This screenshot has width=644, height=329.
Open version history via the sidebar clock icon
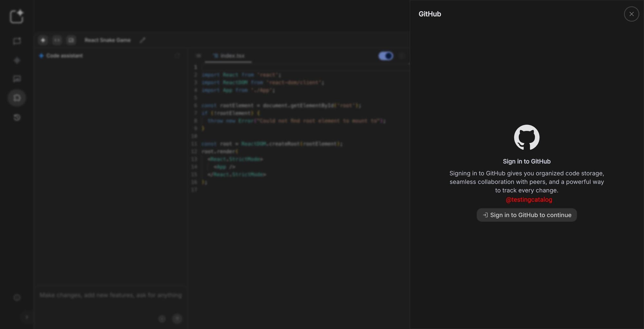coord(17,117)
